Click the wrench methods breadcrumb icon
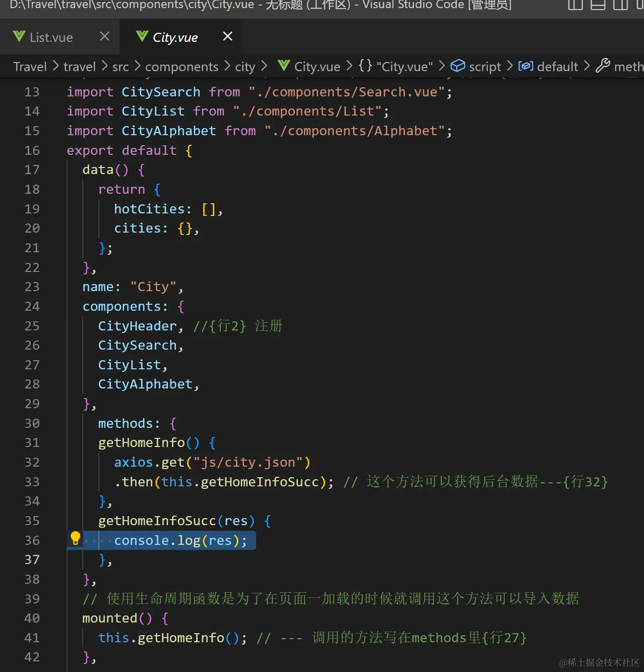This screenshot has height=672, width=644. click(603, 66)
